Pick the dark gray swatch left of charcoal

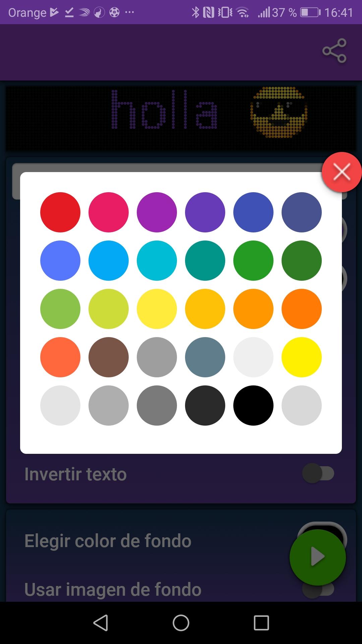[157, 406]
